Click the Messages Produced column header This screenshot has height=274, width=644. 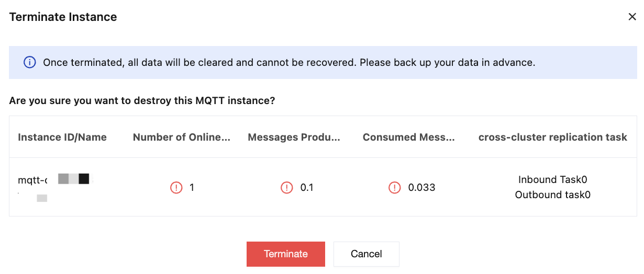(x=294, y=138)
